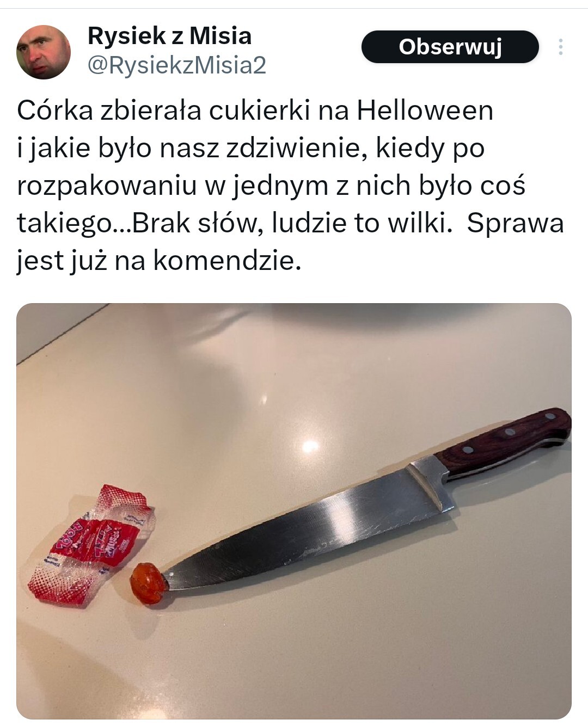Open the display name Rysiek z Misia
The width and height of the screenshot is (588, 726).
(x=169, y=36)
